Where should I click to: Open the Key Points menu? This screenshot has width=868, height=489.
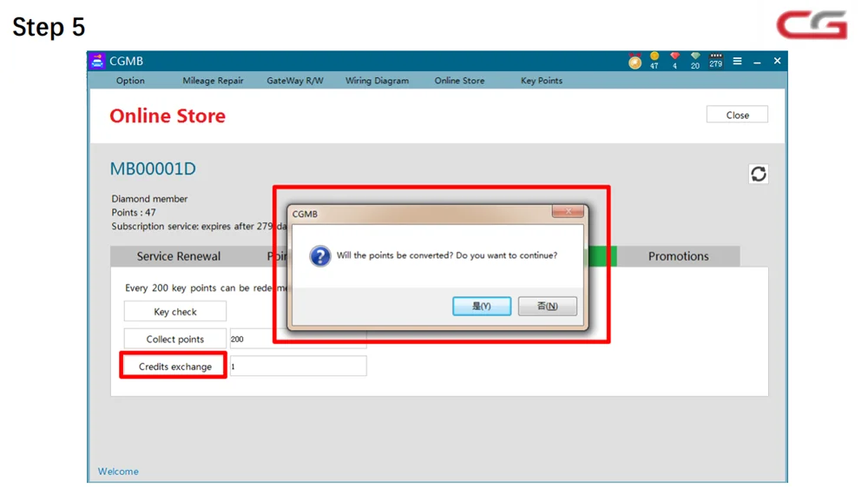pyautogui.click(x=542, y=80)
